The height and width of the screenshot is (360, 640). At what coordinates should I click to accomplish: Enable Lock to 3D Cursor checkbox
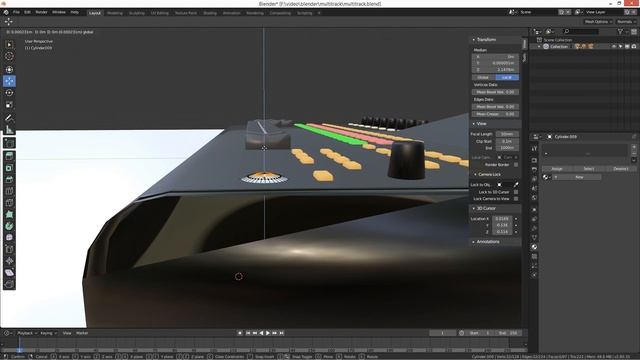tap(516, 192)
